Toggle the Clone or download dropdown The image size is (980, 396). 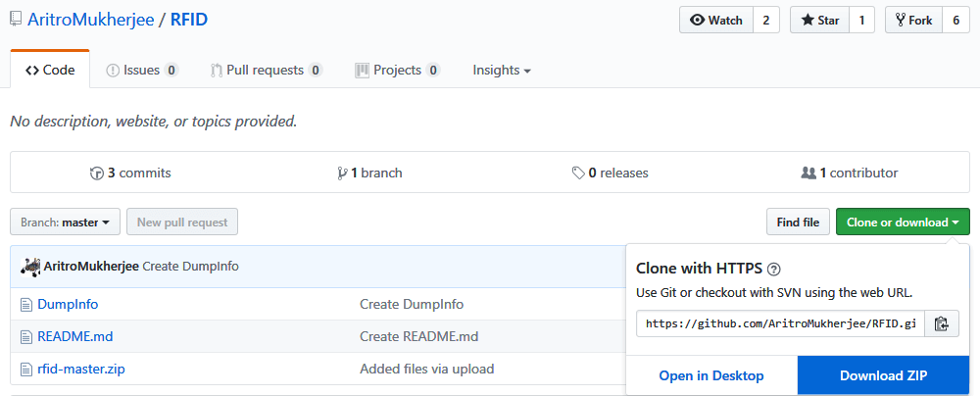click(x=903, y=223)
